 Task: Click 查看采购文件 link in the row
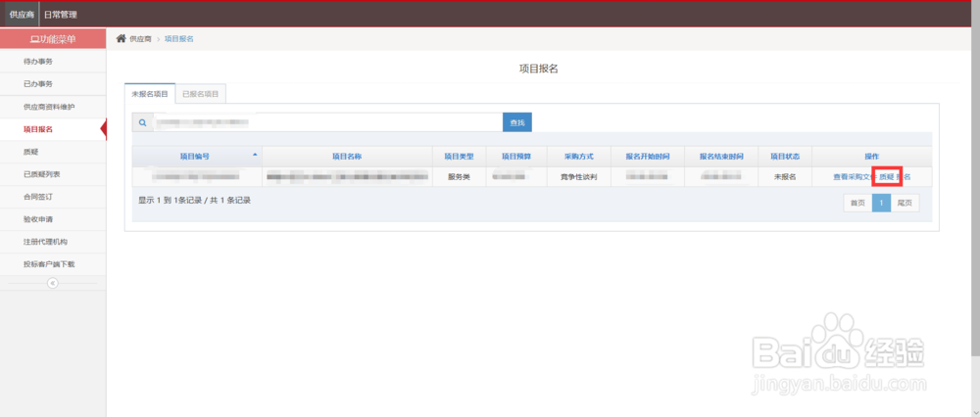coord(855,177)
